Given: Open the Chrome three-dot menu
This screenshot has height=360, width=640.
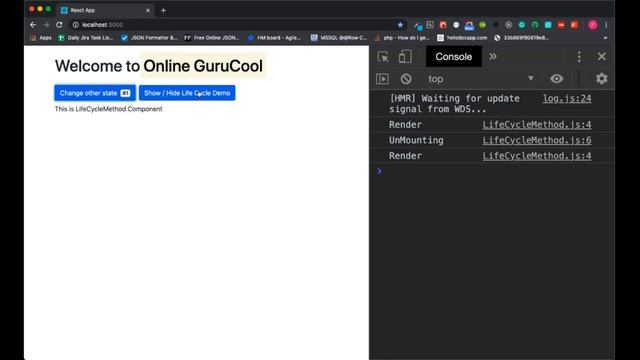Looking at the screenshot, I should tap(606, 25).
